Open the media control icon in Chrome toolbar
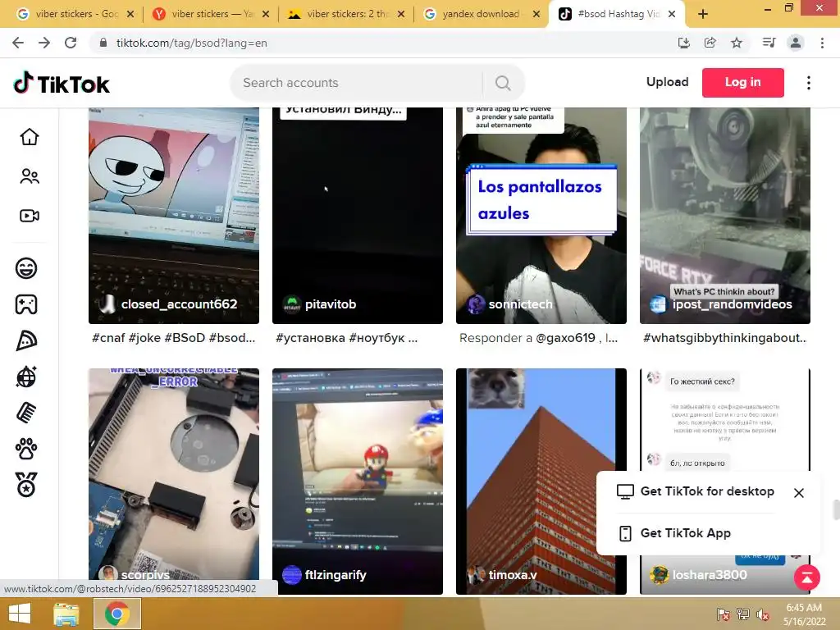This screenshot has width=840, height=630. click(x=769, y=43)
